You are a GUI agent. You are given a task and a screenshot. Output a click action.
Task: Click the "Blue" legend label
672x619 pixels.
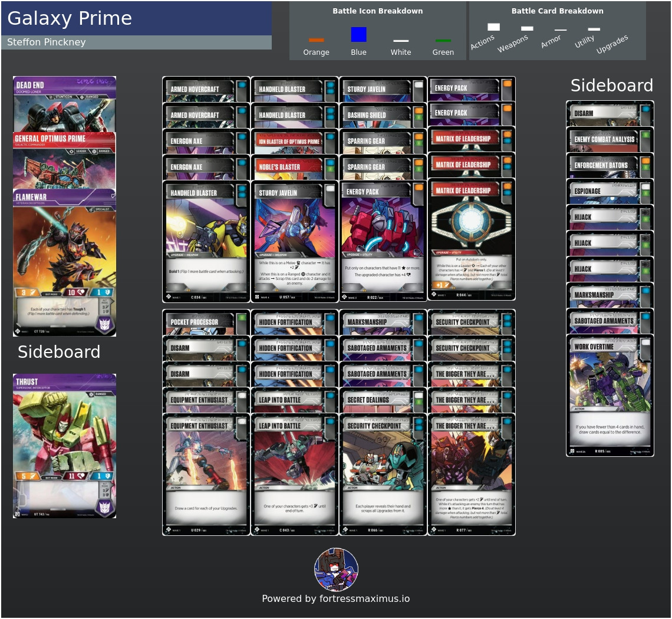tap(359, 52)
